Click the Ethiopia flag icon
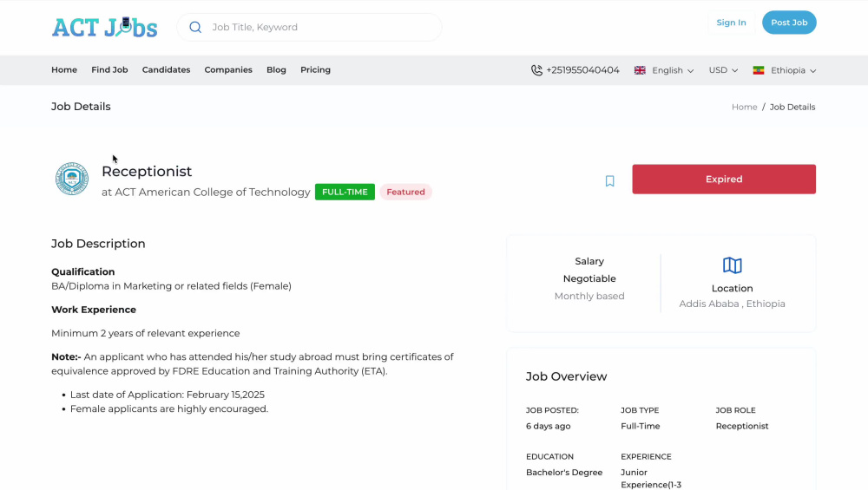Viewport: 868px width, 490px height. coord(759,70)
